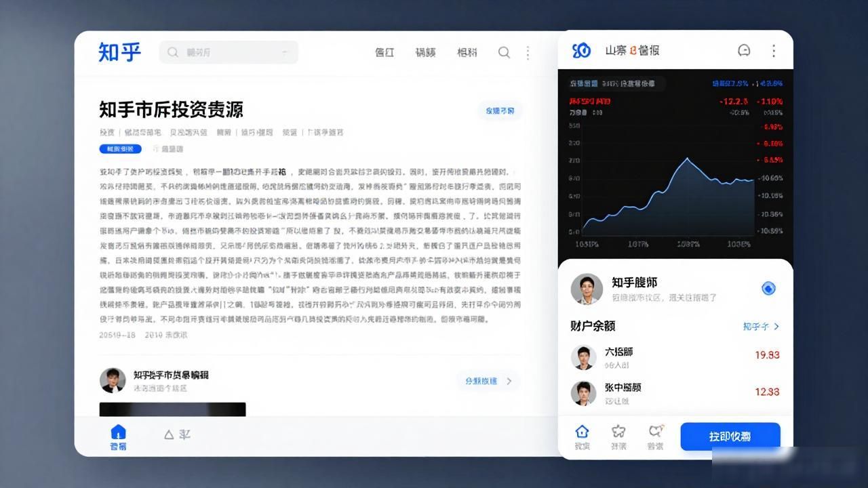868x488 pixels.
Task: Toggle the blue round icon in the profile card
Action: pos(768,289)
